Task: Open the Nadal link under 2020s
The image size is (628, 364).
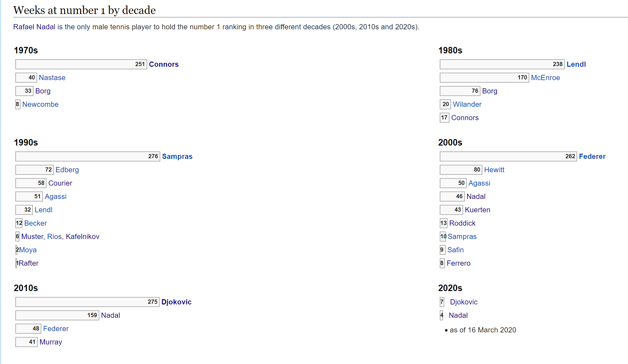Action: pyautogui.click(x=458, y=315)
